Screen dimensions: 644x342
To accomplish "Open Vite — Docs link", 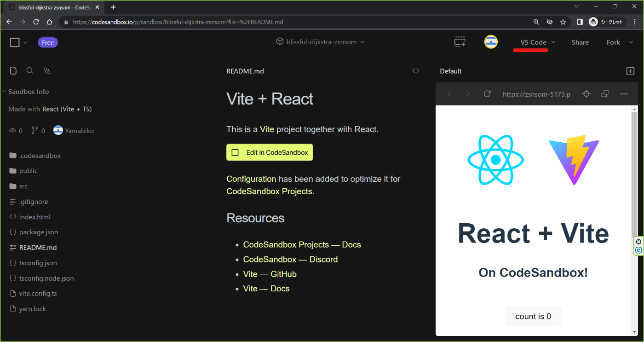I will (x=266, y=289).
